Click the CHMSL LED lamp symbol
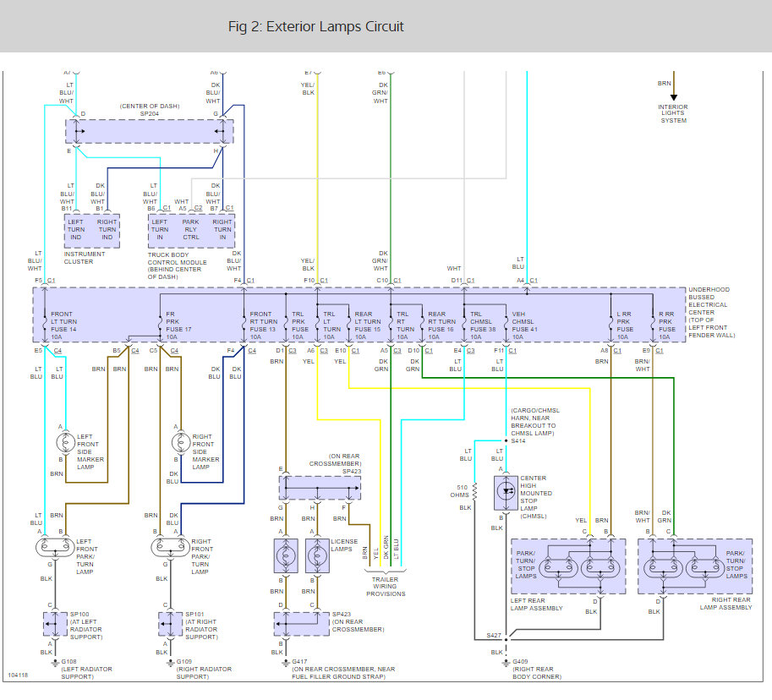 click(506, 492)
